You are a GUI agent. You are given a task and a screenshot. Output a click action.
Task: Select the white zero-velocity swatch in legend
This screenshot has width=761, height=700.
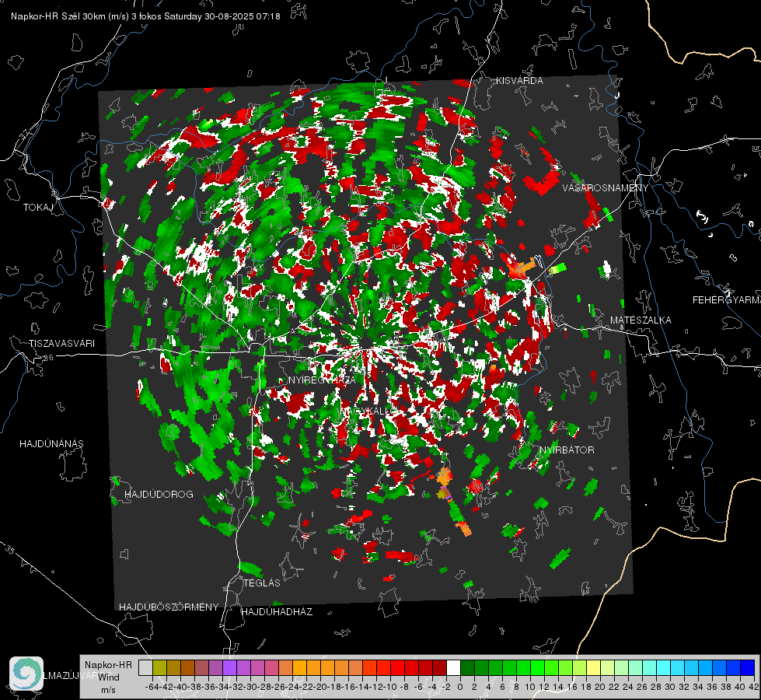453,668
